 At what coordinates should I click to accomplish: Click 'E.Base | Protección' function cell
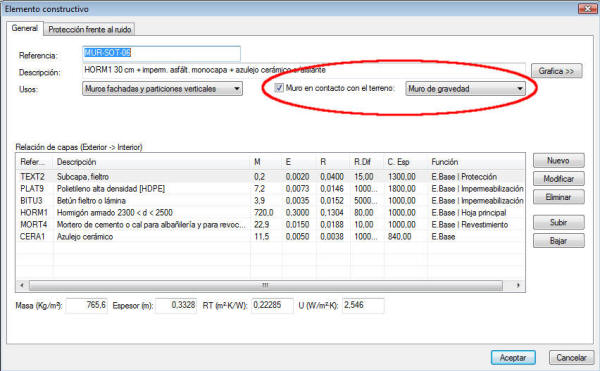(x=464, y=177)
